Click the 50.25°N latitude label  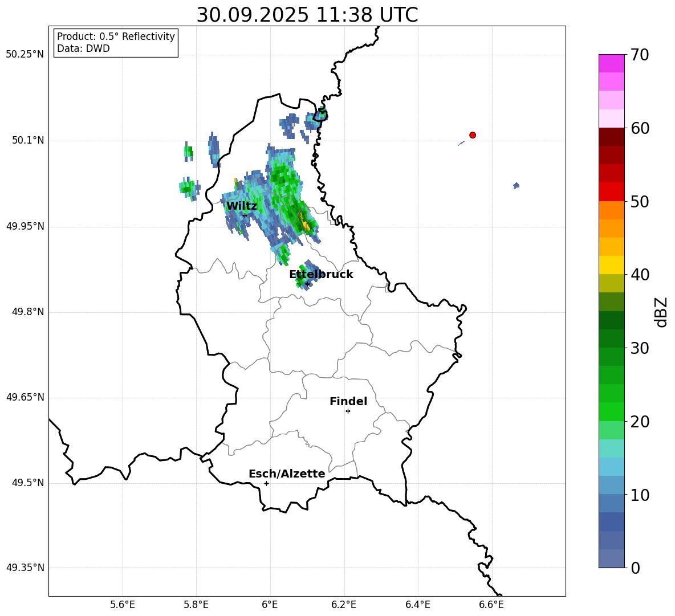pos(25,55)
